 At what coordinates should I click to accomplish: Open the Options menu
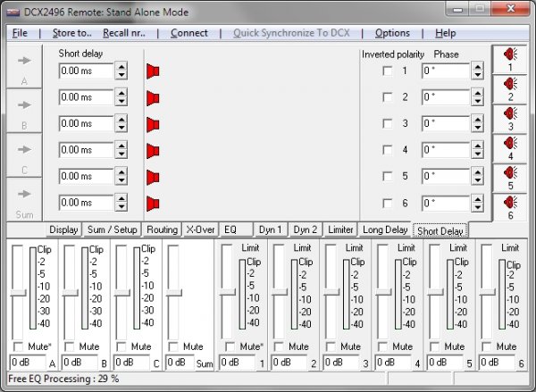pyautogui.click(x=392, y=33)
